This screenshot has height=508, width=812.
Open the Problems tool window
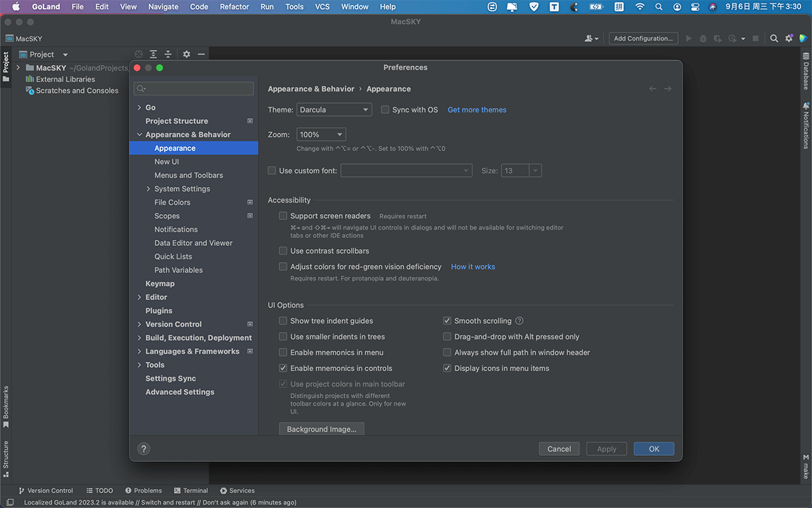pos(143,490)
